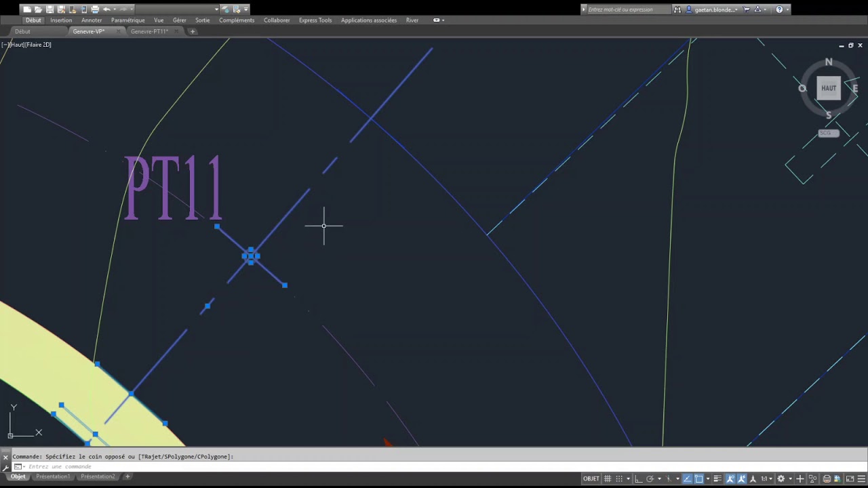Expand object snap settings dropdown arrow
868x488 pixels.
pos(708,479)
